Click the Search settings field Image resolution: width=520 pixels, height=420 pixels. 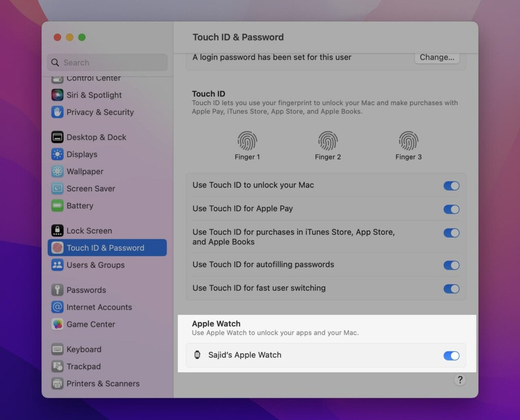pos(107,62)
